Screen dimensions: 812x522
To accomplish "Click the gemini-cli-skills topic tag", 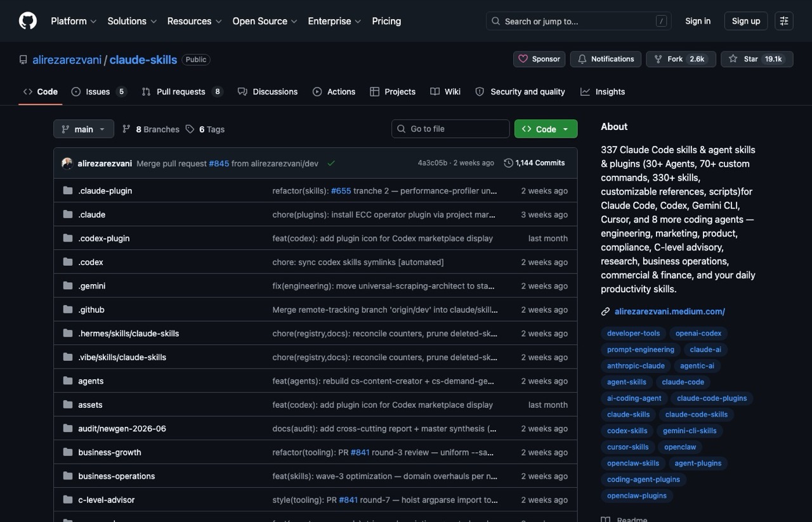I will click(690, 431).
